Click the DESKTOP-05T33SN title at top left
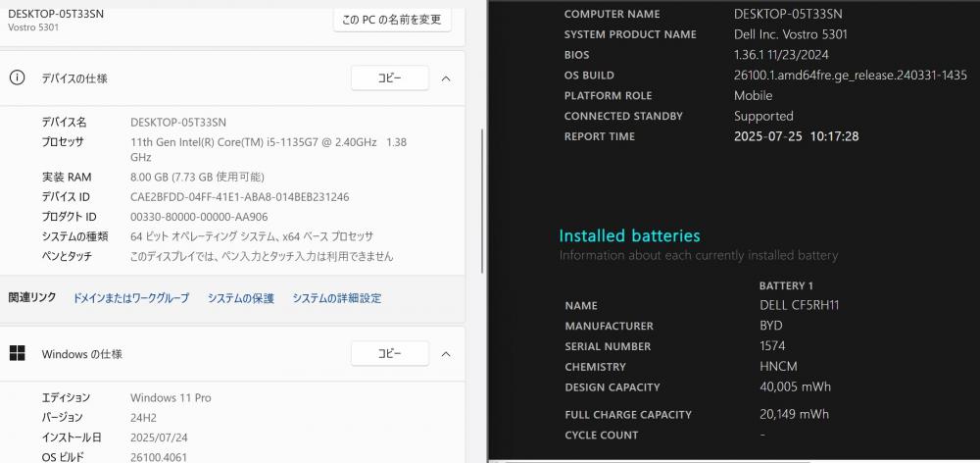This screenshot has width=980, height=463. [x=56, y=14]
